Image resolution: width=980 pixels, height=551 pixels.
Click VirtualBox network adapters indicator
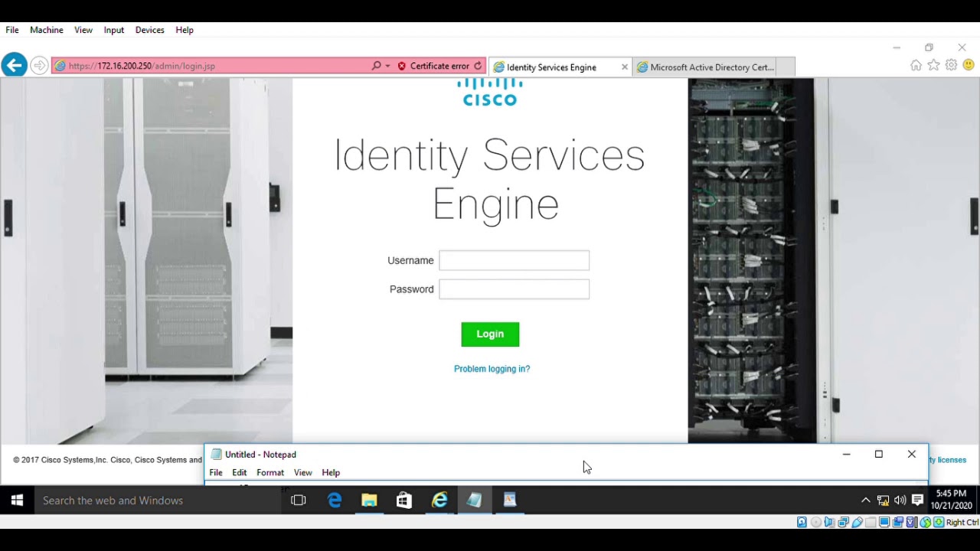(x=843, y=522)
